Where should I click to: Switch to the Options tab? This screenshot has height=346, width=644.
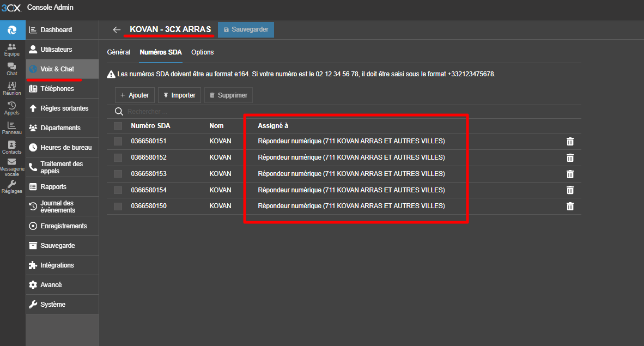coord(203,52)
